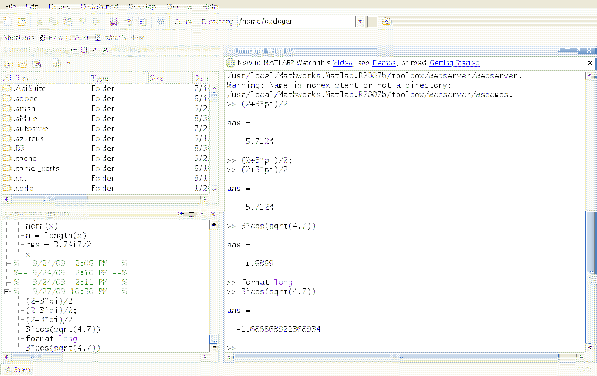The height and width of the screenshot is (376, 597).
Task: Click the Help question-mark toolbar icon
Action: (x=161, y=22)
